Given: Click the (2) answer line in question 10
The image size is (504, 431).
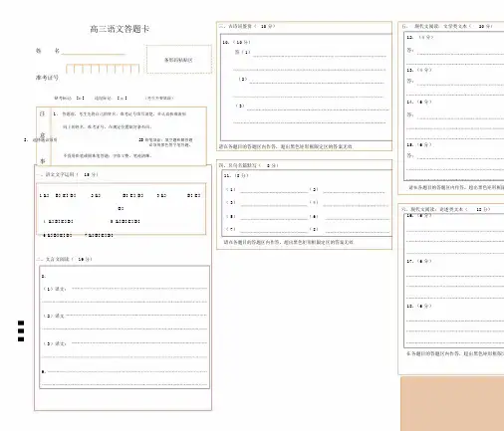Looking at the screenshot, I should tap(317, 83).
